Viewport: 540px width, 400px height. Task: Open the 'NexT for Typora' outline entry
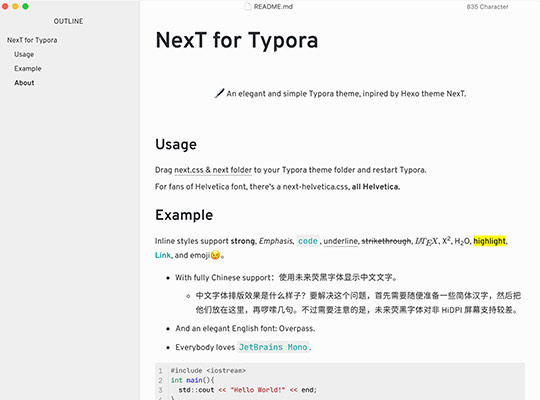coord(32,40)
